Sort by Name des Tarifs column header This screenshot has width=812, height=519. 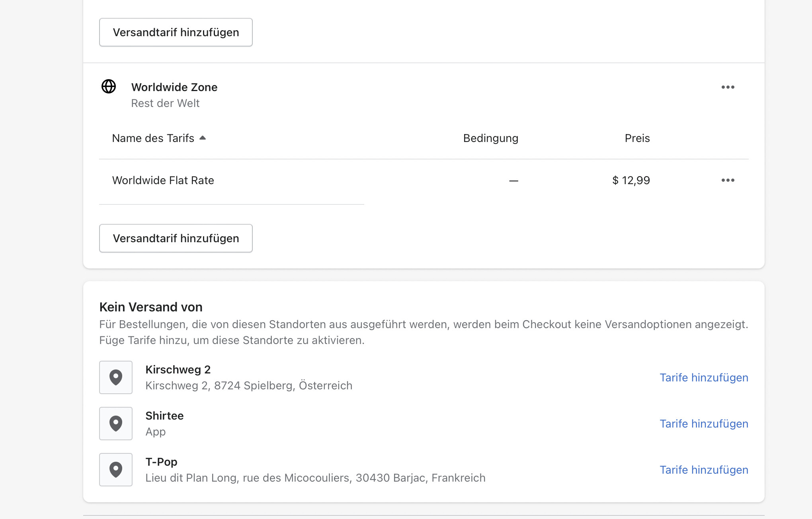[x=153, y=138]
